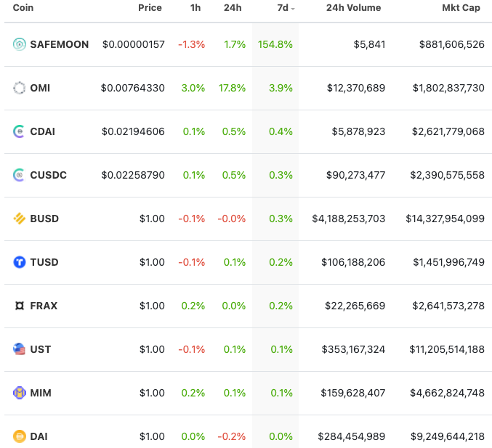This screenshot has width=492, height=448.
Task: Select the $106,188,206 TUSD volume
Action: click(x=353, y=262)
